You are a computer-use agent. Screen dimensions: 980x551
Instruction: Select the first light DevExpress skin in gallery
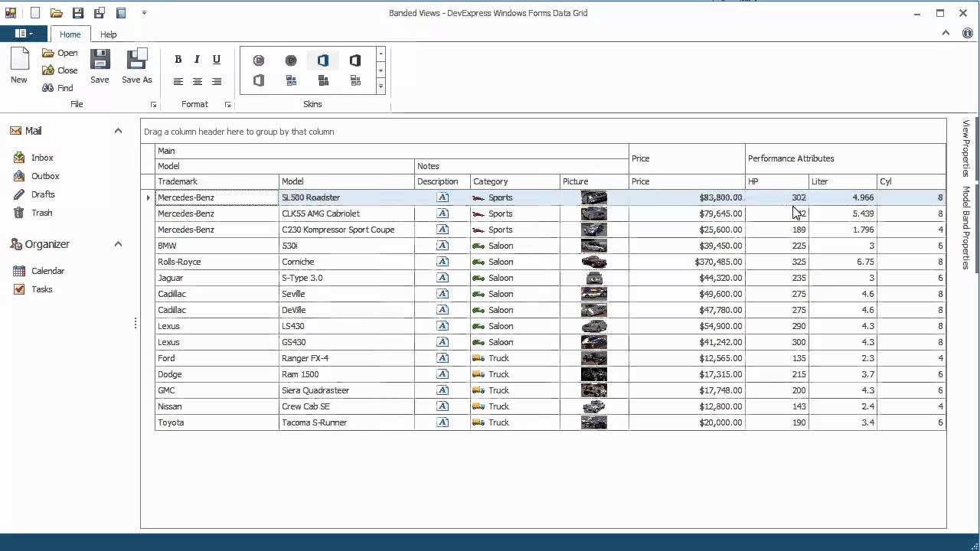259,60
